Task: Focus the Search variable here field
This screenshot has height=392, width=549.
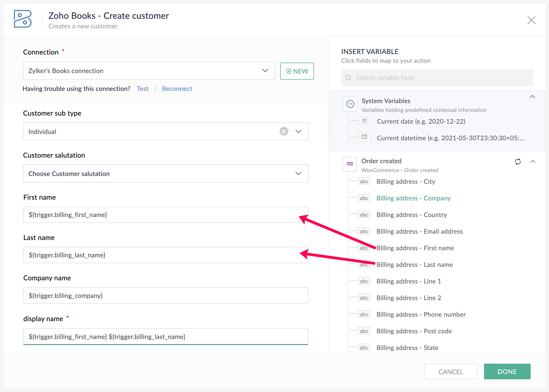Action: point(440,78)
